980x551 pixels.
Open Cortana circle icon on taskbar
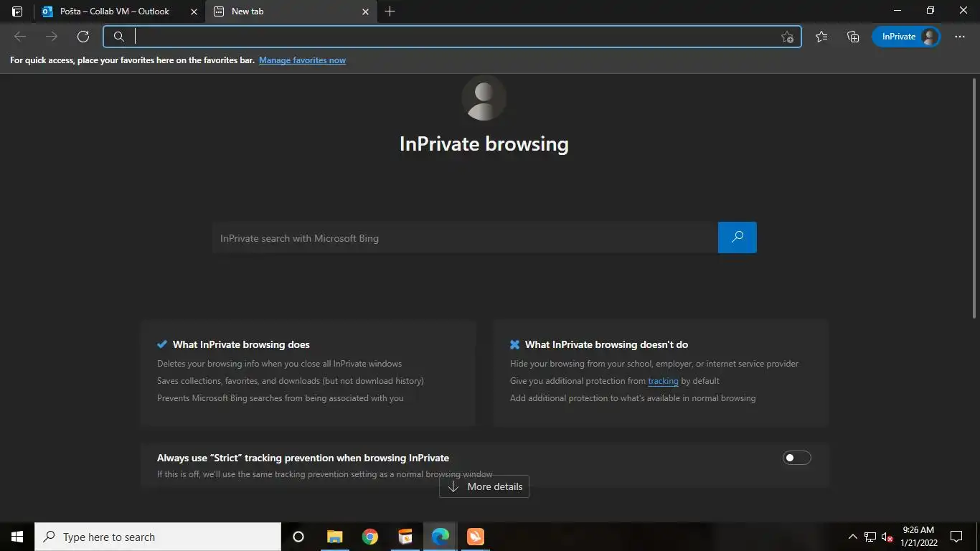click(x=298, y=537)
